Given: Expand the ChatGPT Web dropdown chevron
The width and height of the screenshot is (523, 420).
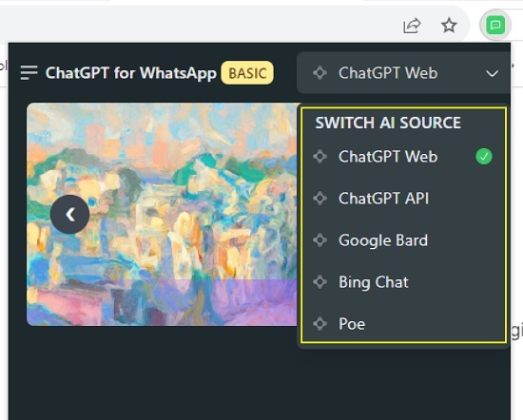Looking at the screenshot, I should click(x=492, y=73).
